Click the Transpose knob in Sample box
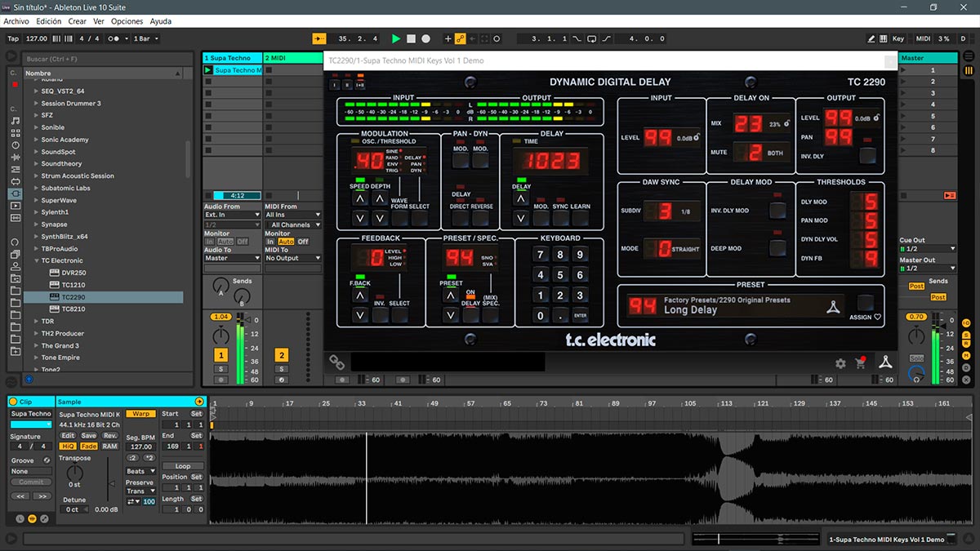The width and height of the screenshot is (980, 551). tap(74, 472)
